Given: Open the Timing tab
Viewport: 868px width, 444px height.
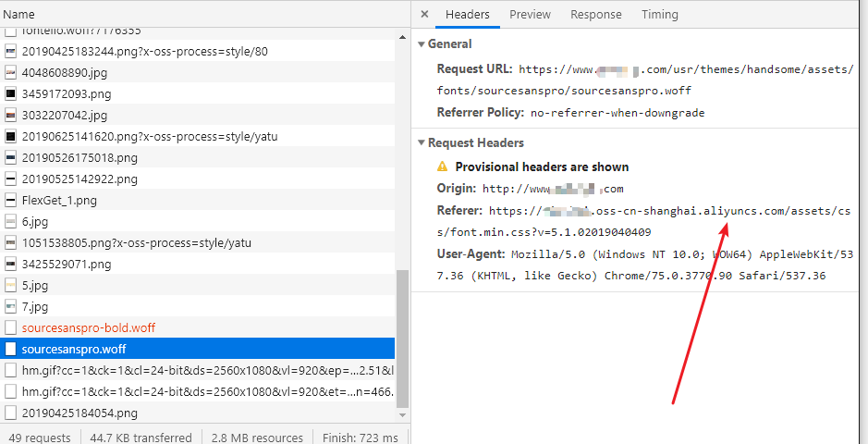Looking at the screenshot, I should tap(659, 15).
